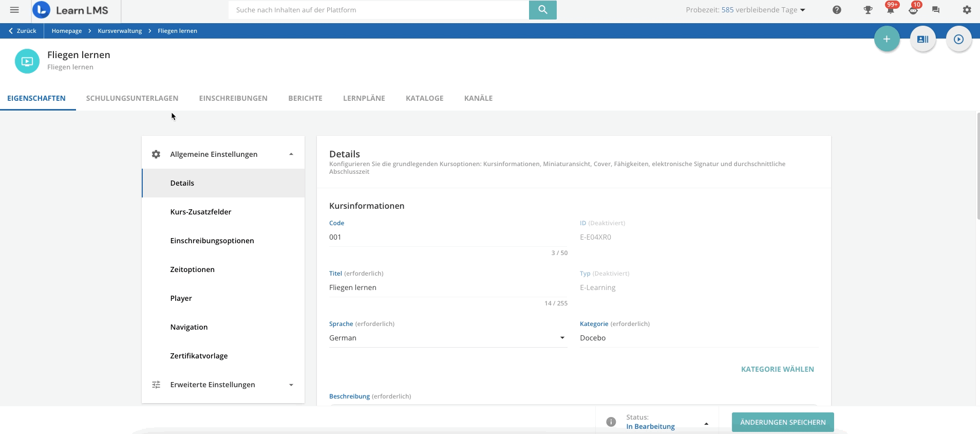The width and height of the screenshot is (980, 434).
Task: Open the hamburger main menu
Action: point(14,10)
